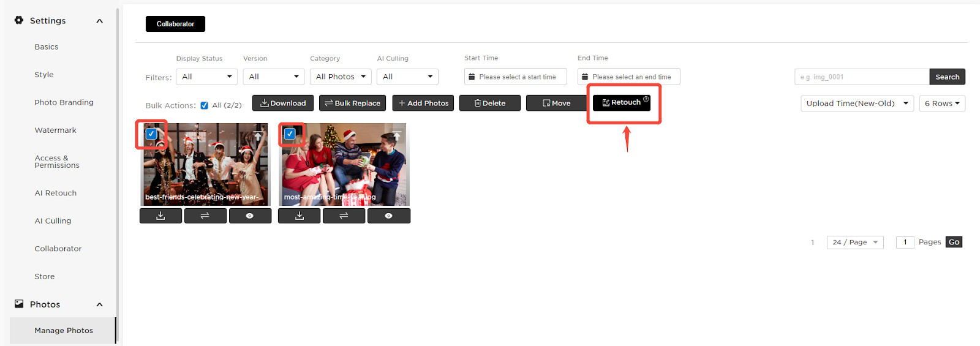The width and height of the screenshot is (980, 346).
Task: Click eye icon under second photo
Action: (388, 216)
